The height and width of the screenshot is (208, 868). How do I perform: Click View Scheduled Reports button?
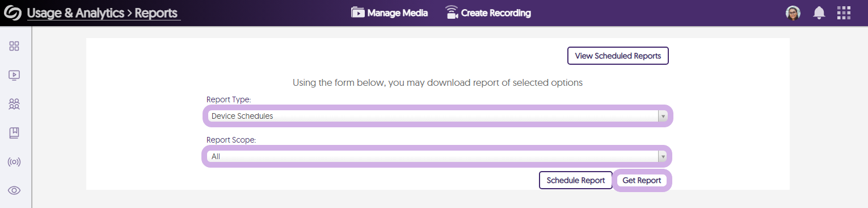pyautogui.click(x=618, y=56)
